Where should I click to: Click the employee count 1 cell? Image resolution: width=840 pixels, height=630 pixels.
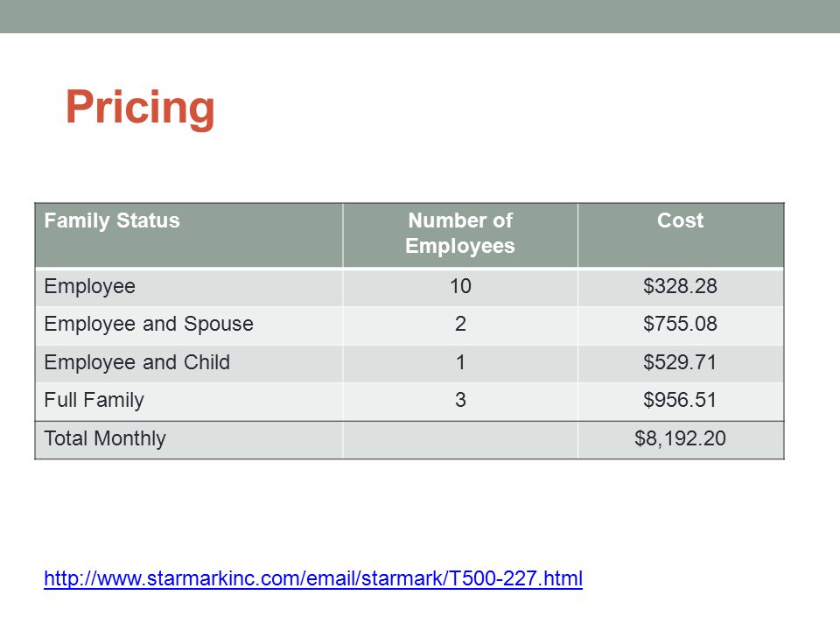460,362
